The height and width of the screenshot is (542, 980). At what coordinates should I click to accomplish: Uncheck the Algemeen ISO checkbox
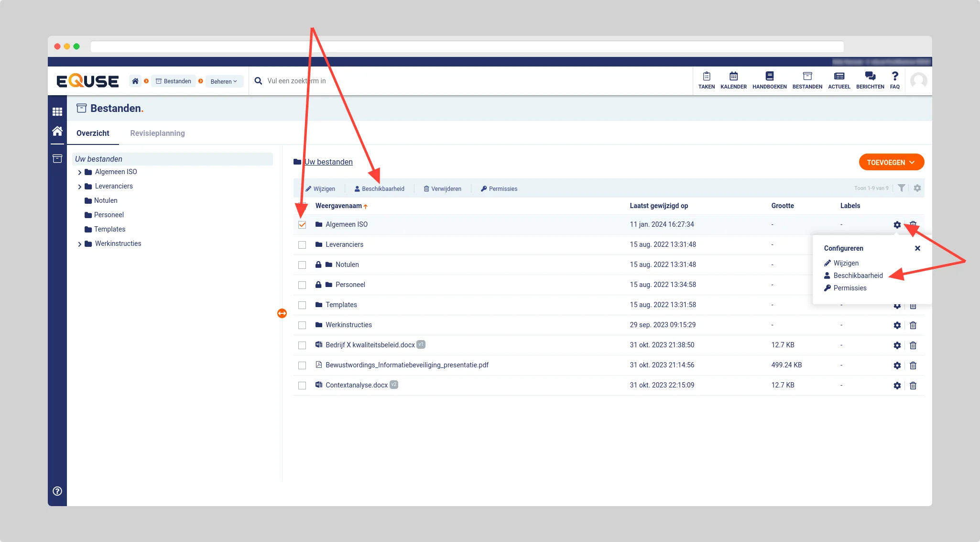[x=302, y=225]
